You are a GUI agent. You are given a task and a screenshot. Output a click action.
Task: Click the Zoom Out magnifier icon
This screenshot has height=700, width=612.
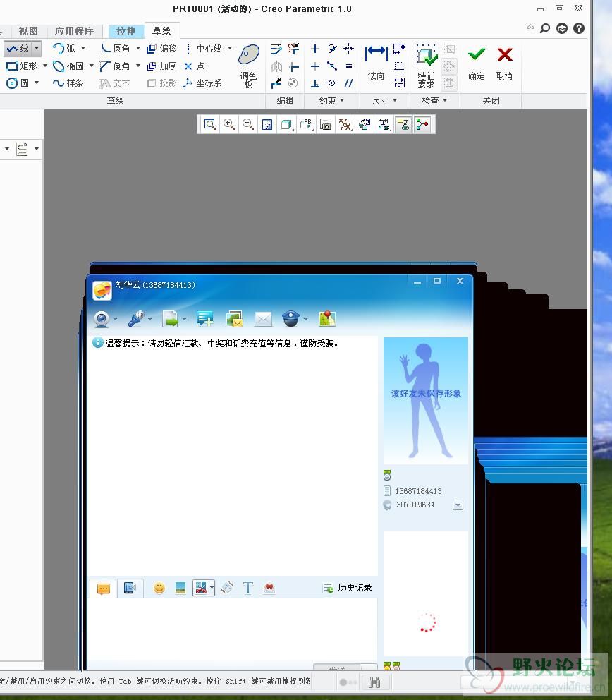click(248, 124)
